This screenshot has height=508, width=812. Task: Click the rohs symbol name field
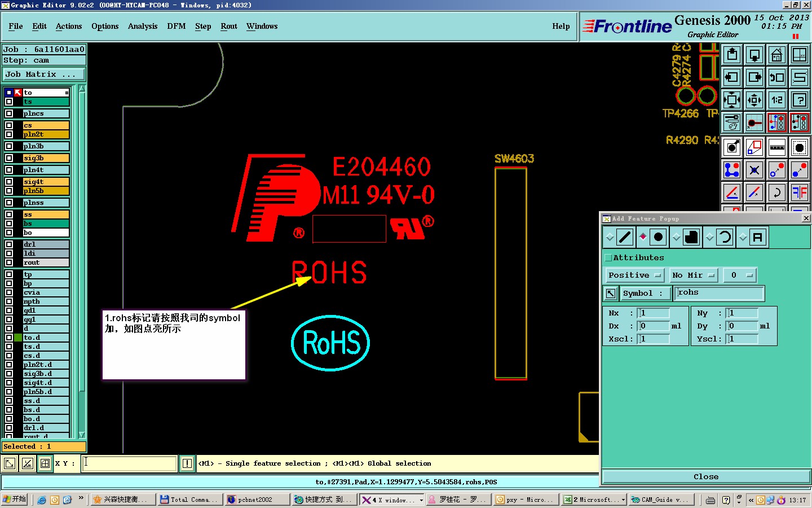[x=719, y=293]
